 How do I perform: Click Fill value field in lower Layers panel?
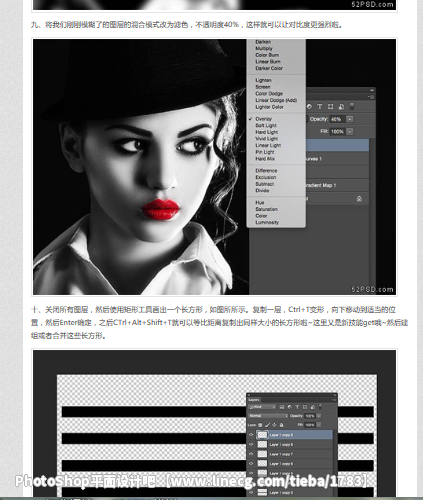[310, 425]
